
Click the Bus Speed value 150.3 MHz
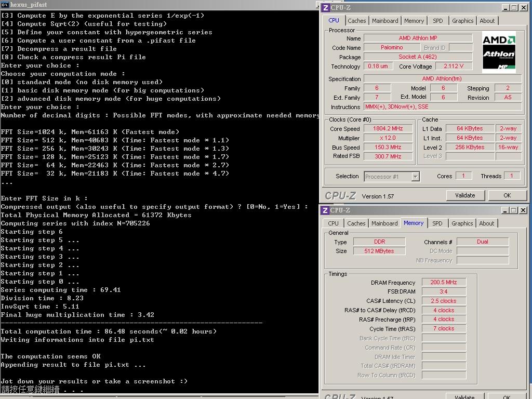[x=388, y=147]
